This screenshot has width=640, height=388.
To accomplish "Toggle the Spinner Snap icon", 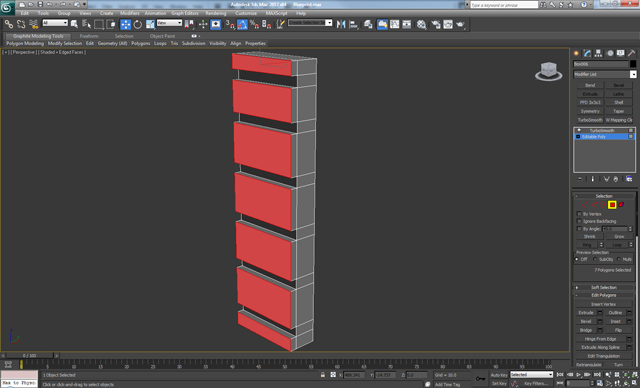I will pyautogui.click(x=267, y=24).
